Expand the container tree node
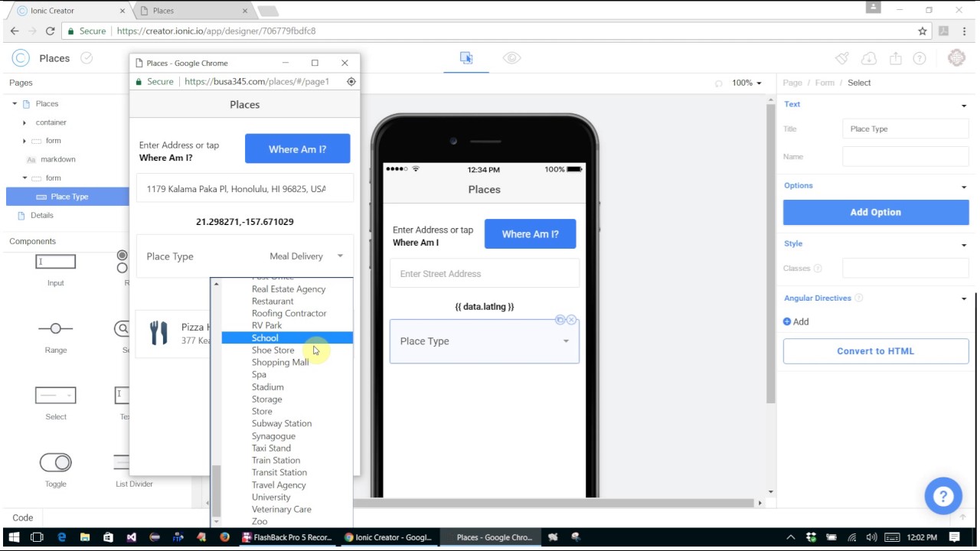 (24, 122)
